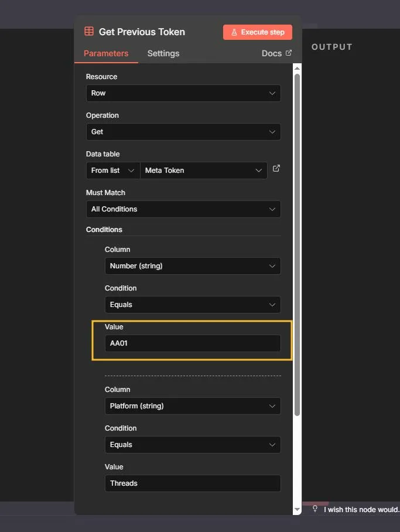Click the I wish this node would text
This screenshot has width=400, height=532.
click(x=361, y=510)
